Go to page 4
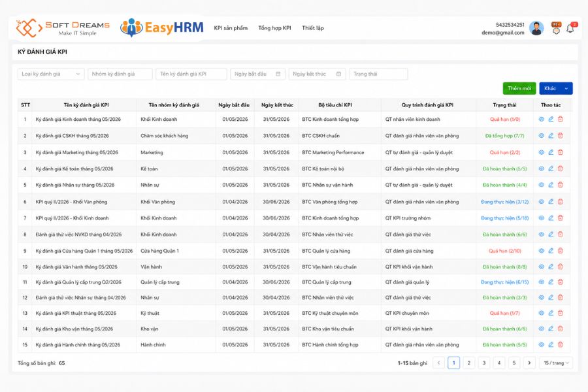This screenshot has height=392, width=588. click(498, 363)
